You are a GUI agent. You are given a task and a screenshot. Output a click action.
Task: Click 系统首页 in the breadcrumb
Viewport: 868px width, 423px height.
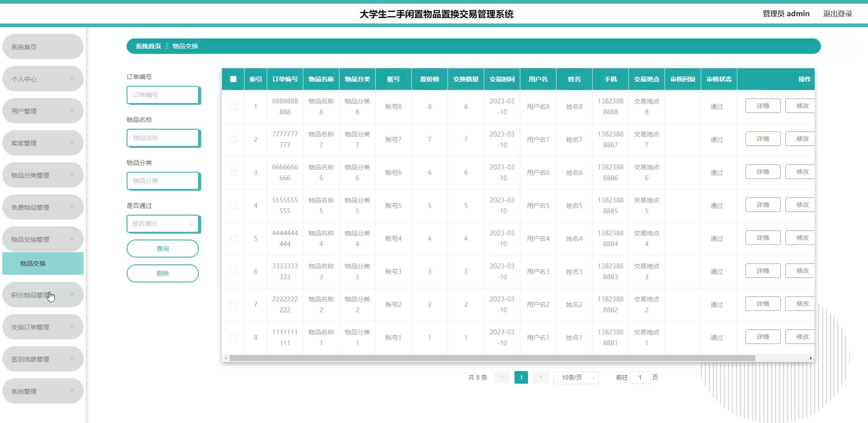point(148,46)
